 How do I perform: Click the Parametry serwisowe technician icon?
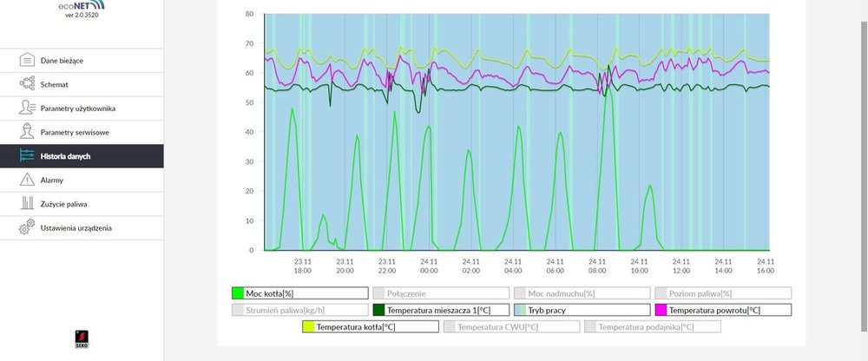click(x=26, y=132)
